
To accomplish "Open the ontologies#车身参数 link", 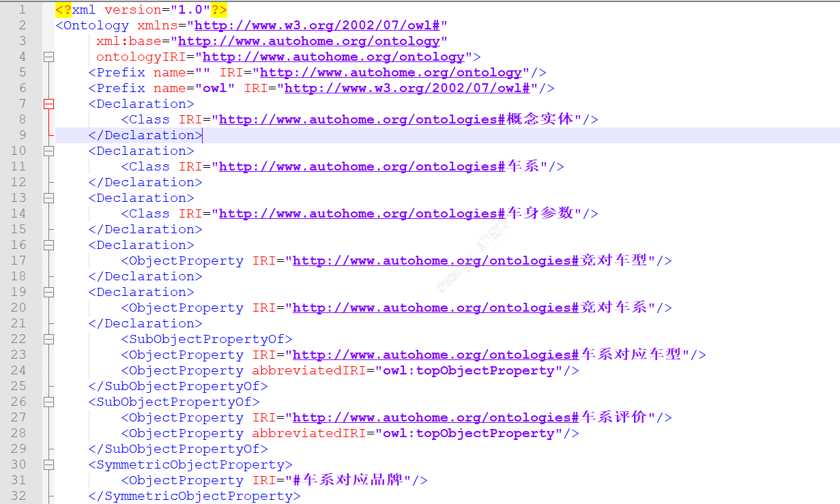I will pos(396,214).
